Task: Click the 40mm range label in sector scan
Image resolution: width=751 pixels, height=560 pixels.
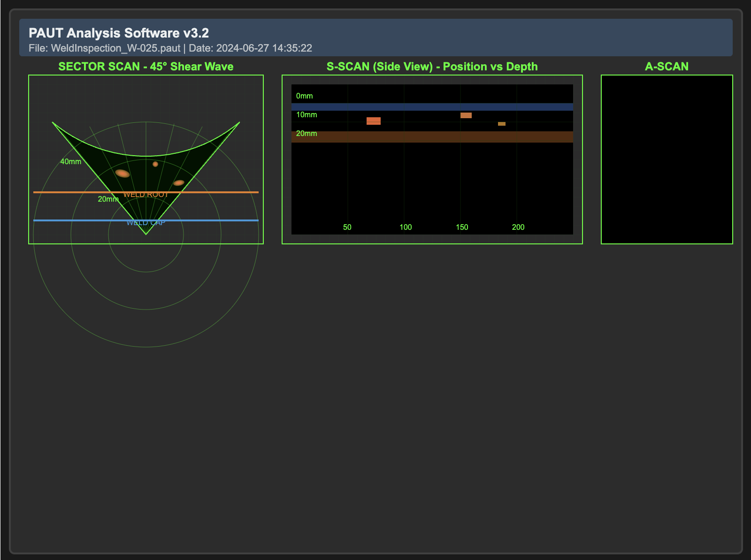Action: 71,162
